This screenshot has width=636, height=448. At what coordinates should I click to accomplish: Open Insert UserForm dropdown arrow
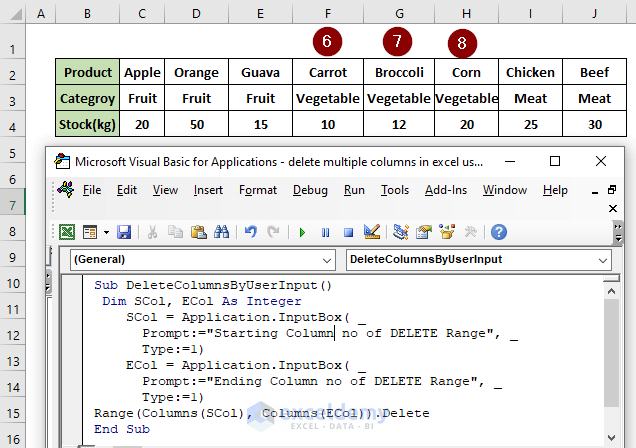(x=106, y=232)
